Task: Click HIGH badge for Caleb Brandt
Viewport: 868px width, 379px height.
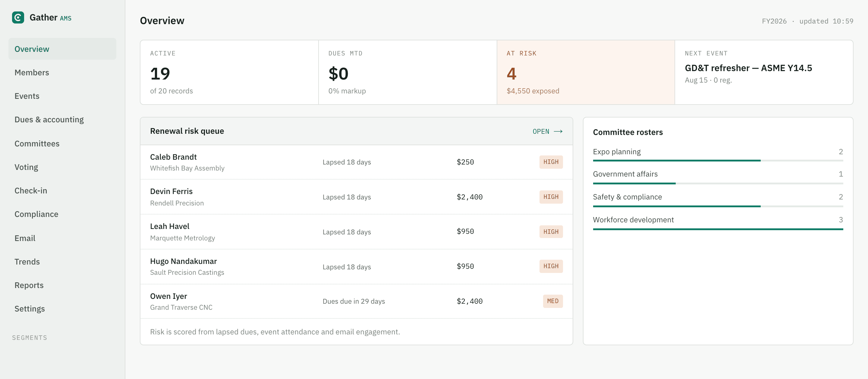Action: pyautogui.click(x=551, y=162)
